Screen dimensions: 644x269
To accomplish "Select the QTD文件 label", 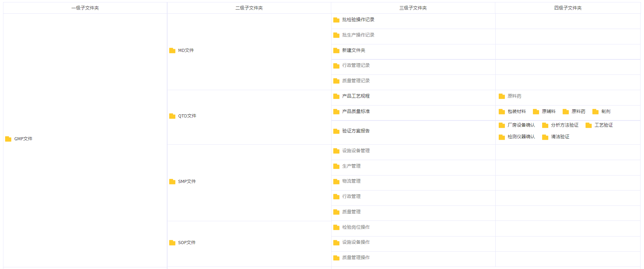I will pyautogui.click(x=187, y=116).
